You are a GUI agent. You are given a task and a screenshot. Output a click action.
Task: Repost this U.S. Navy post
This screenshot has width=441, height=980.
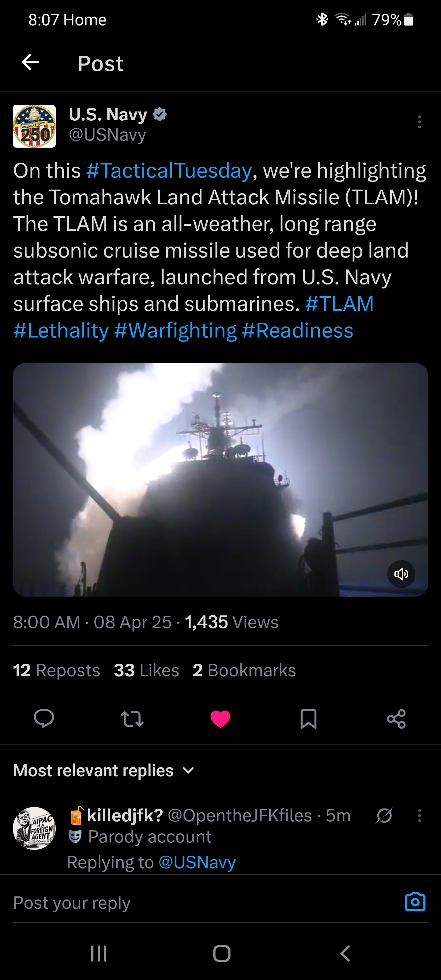132,719
